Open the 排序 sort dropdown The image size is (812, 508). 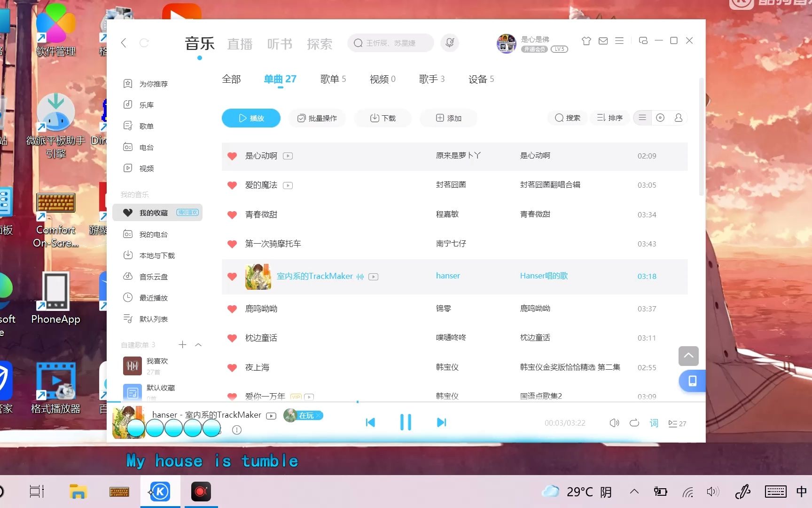click(609, 118)
